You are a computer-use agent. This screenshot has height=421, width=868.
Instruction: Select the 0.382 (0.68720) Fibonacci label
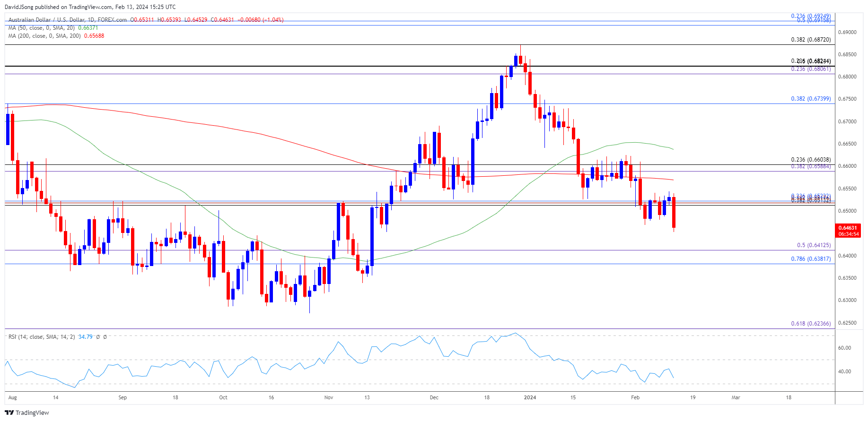[x=811, y=40]
